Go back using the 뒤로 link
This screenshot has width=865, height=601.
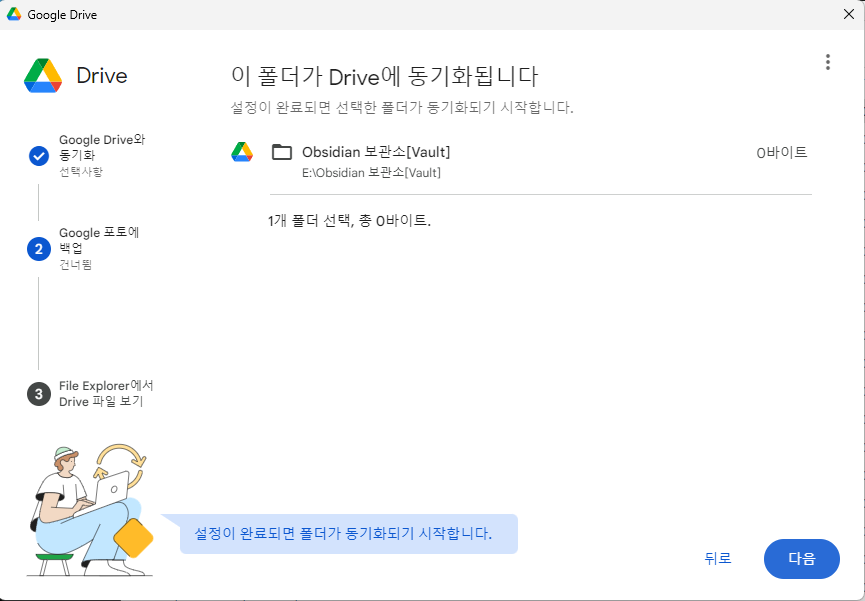click(x=717, y=559)
